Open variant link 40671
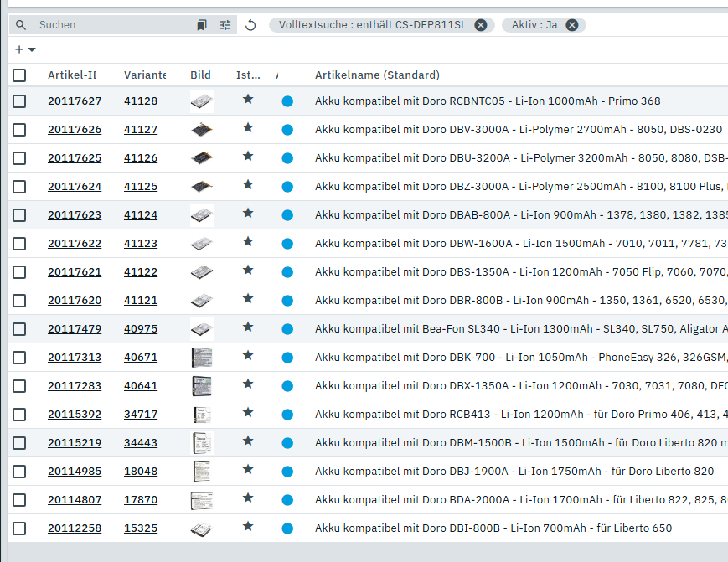The width and height of the screenshot is (728, 562). pyautogui.click(x=141, y=358)
